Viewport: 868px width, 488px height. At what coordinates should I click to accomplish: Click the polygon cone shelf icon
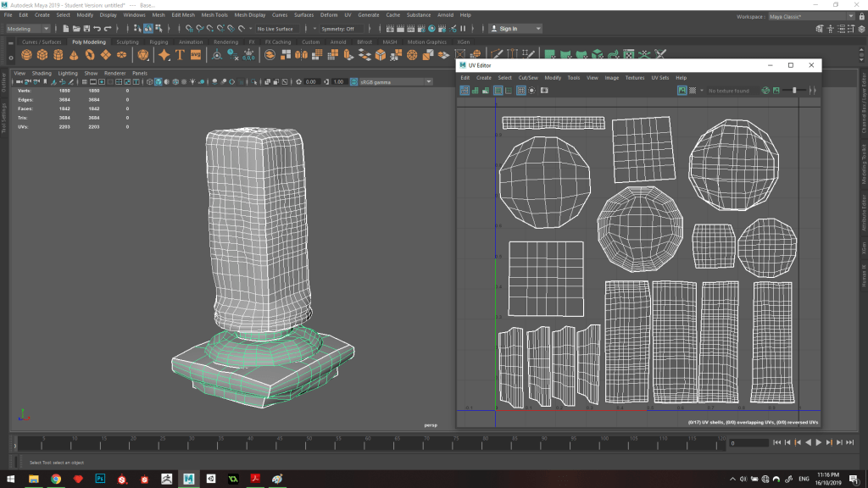75,55
